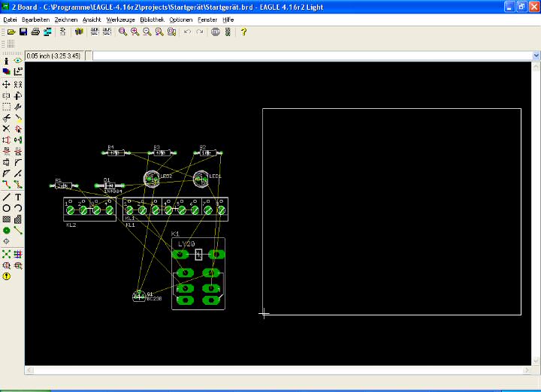Click the Redraw magnifier icon

[x=159, y=32]
